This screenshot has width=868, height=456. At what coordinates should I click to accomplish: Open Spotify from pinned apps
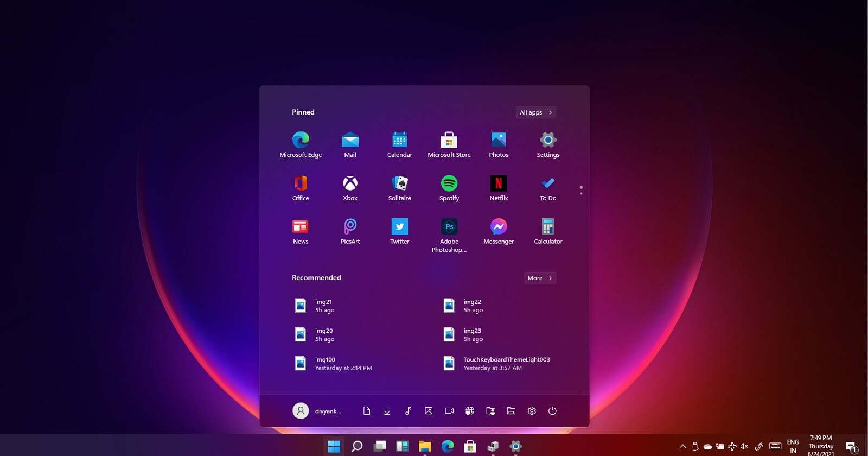point(449,184)
